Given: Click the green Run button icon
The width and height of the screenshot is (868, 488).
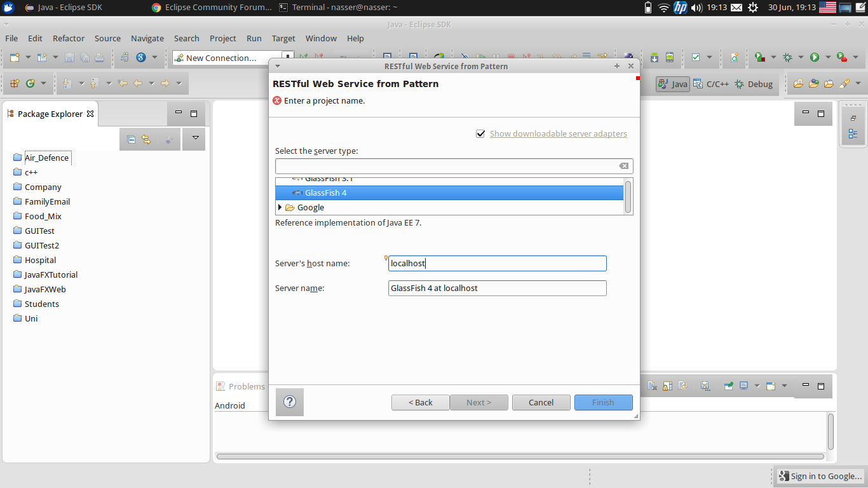Looking at the screenshot, I should (x=815, y=58).
